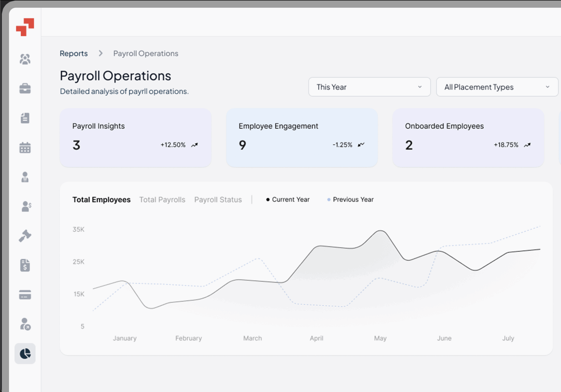This screenshot has height=392, width=561.
Task: Open the Reports pie chart section
Action: pos(25,354)
